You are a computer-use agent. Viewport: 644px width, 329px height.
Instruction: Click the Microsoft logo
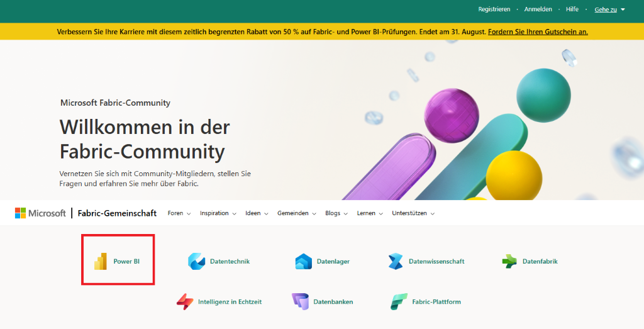click(40, 213)
